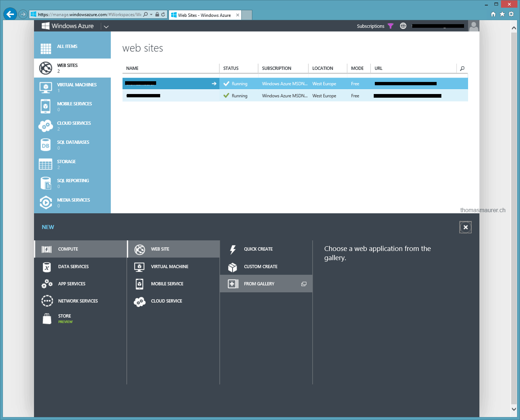This screenshot has height=420, width=520.
Task: Select Compute in the NEW menu
Action: [x=80, y=249]
